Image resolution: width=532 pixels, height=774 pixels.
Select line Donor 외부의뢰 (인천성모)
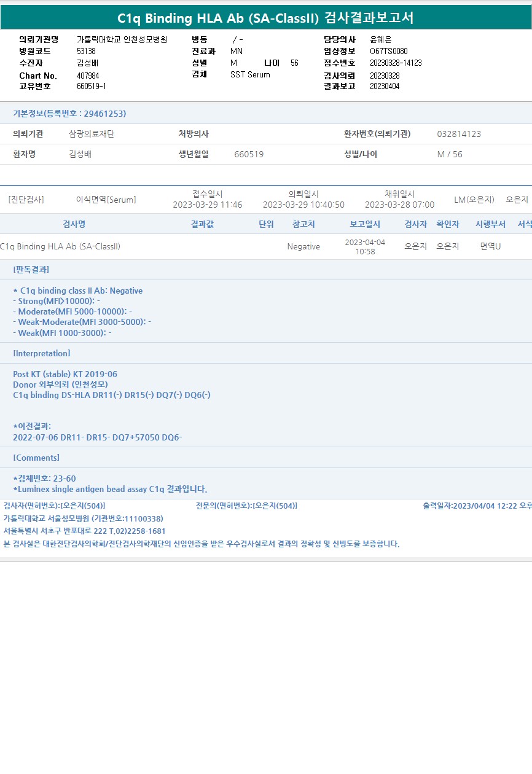[60, 385]
